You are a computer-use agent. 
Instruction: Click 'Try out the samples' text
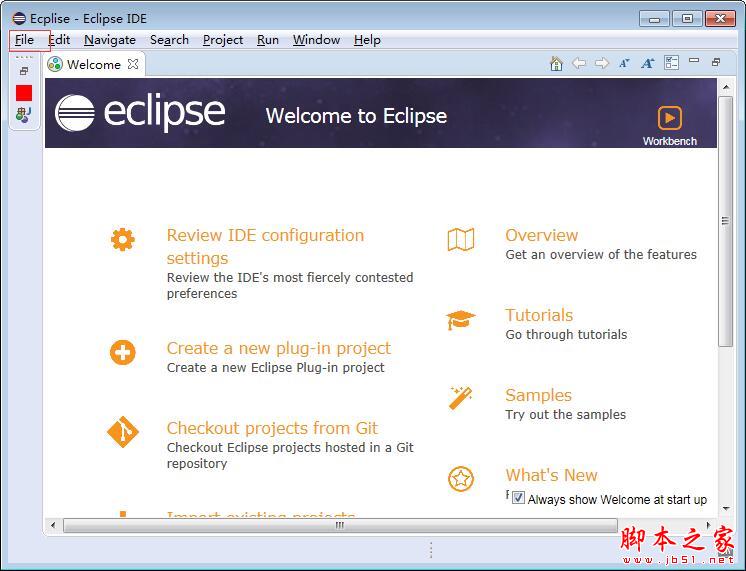tap(565, 414)
